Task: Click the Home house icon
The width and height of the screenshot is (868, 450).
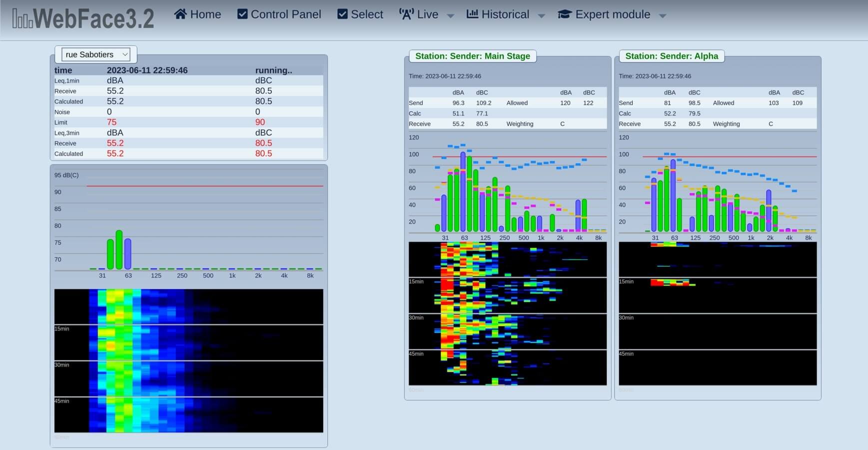Action: point(180,14)
